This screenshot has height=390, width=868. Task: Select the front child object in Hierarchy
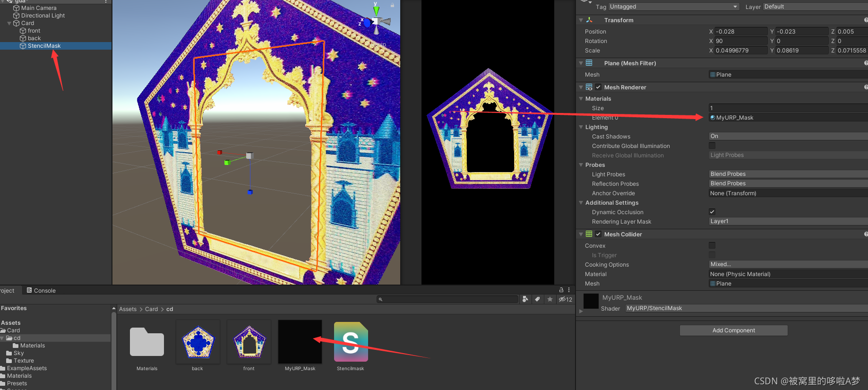click(x=34, y=31)
